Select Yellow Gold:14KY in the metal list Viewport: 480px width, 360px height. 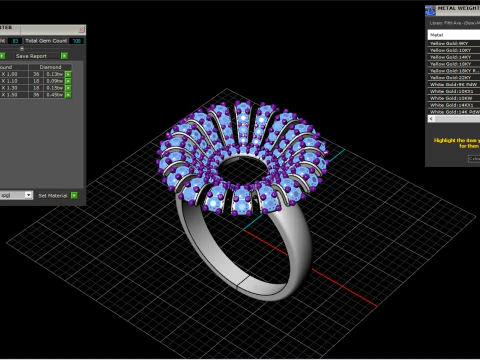[454, 57]
